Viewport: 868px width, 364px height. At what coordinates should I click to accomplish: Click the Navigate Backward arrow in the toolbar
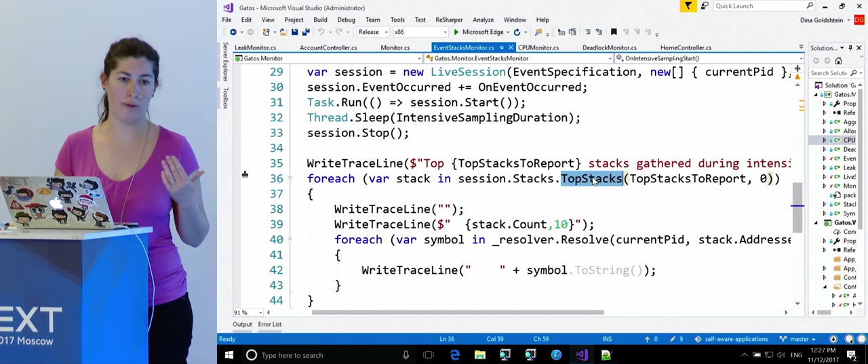click(233, 33)
